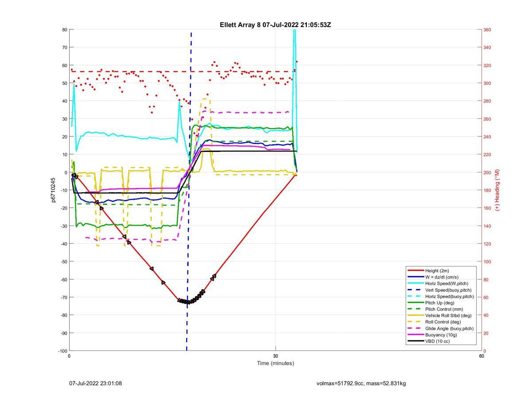Click left axis tick label '50'
The width and height of the screenshot is (532, 394).
(x=65, y=83)
